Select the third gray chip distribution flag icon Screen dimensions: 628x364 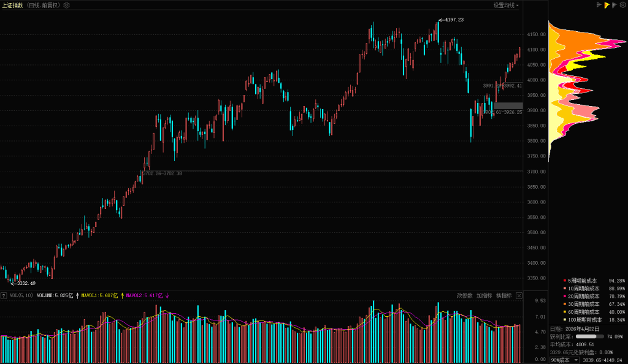[x=614, y=5]
